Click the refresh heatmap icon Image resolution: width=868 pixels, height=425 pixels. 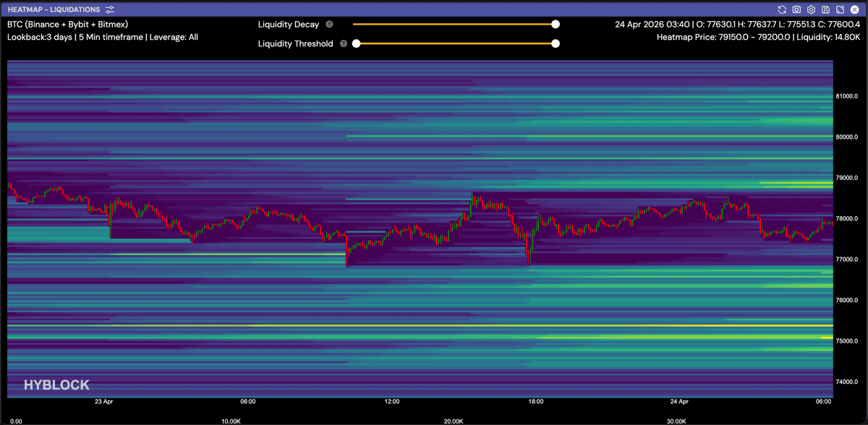coord(782,9)
